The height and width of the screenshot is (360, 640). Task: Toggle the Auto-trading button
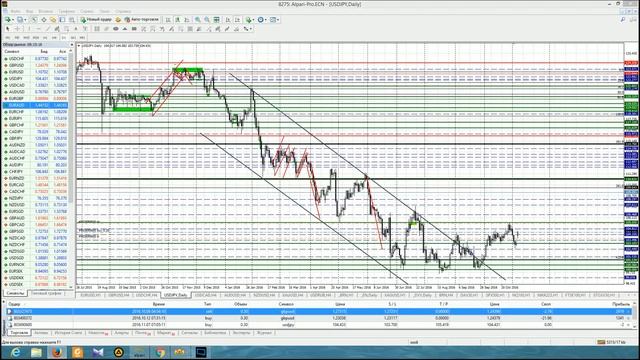(x=142, y=20)
